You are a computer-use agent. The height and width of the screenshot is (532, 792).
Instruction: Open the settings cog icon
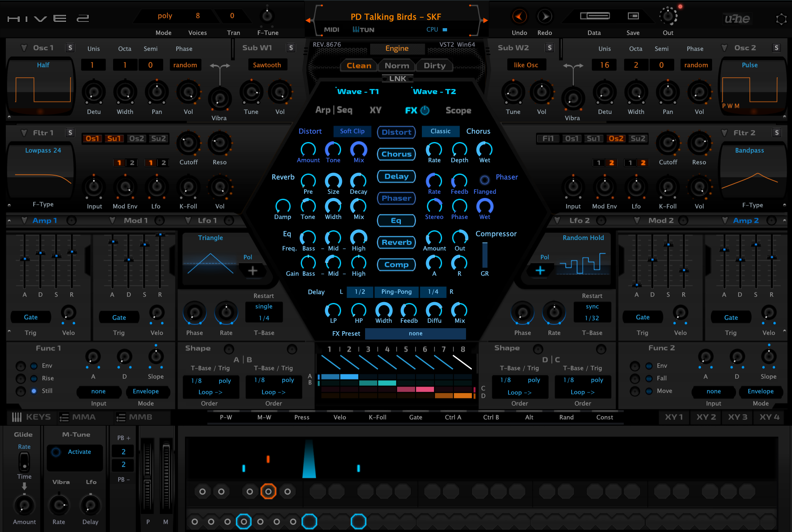click(x=781, y=19)
